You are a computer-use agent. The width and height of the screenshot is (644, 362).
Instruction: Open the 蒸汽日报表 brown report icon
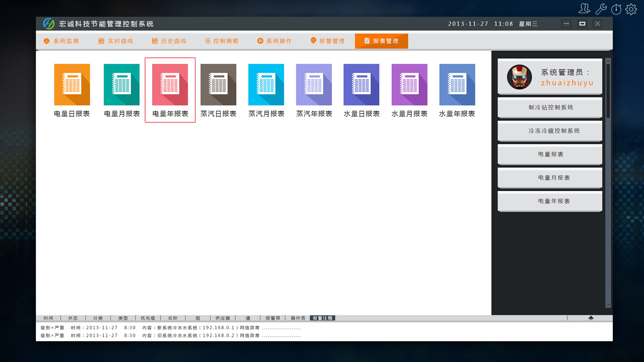click(x=218, y=84)
